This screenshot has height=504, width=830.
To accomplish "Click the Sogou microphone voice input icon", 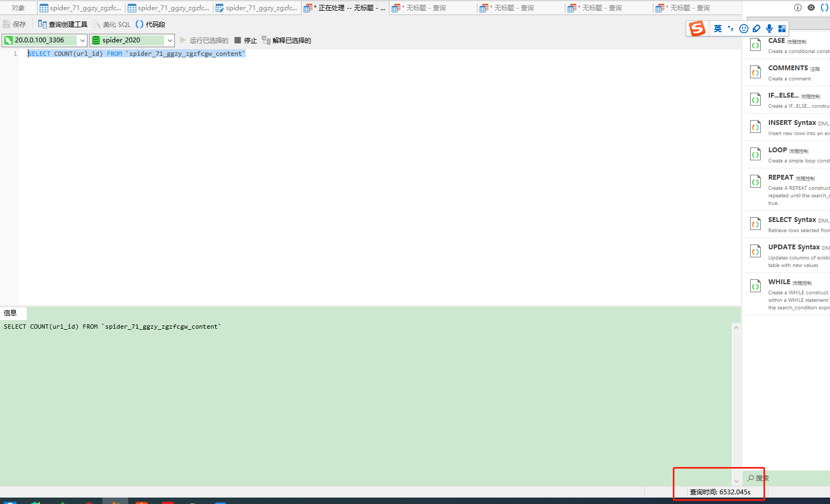I will click(x=769, y=28).
